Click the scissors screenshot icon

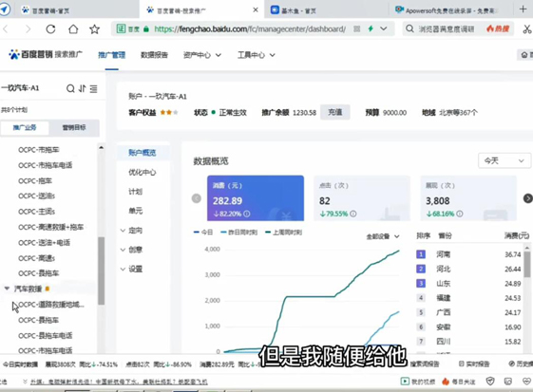pos(527,29)
